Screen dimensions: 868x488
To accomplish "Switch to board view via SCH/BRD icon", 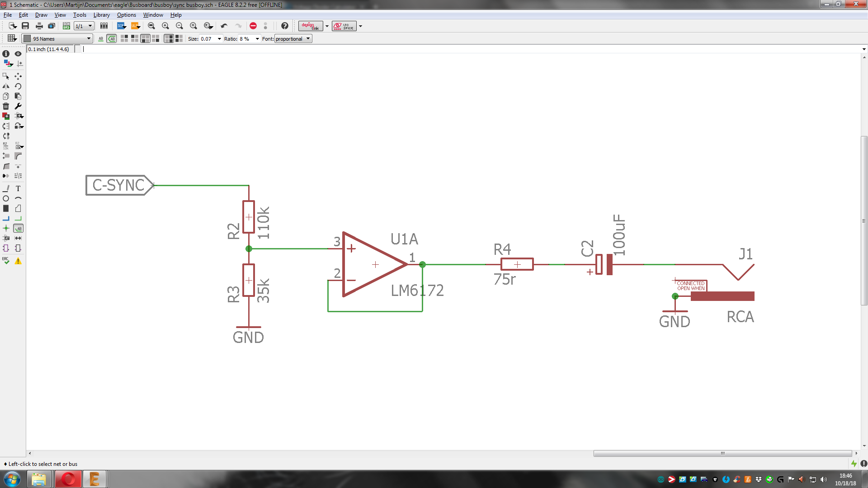I will coord(66,26).
